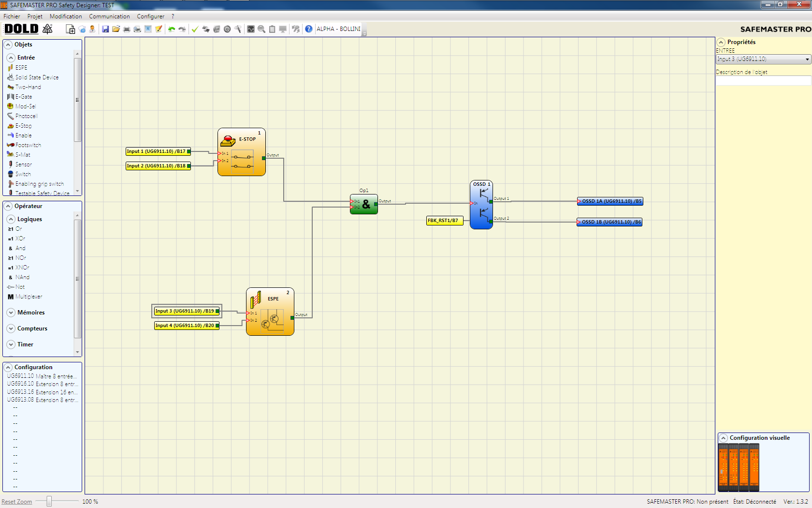The height and width of the screenshot is (508, 812).
Task: Click the magnifying glass icon
Action: tap(261, 30)
